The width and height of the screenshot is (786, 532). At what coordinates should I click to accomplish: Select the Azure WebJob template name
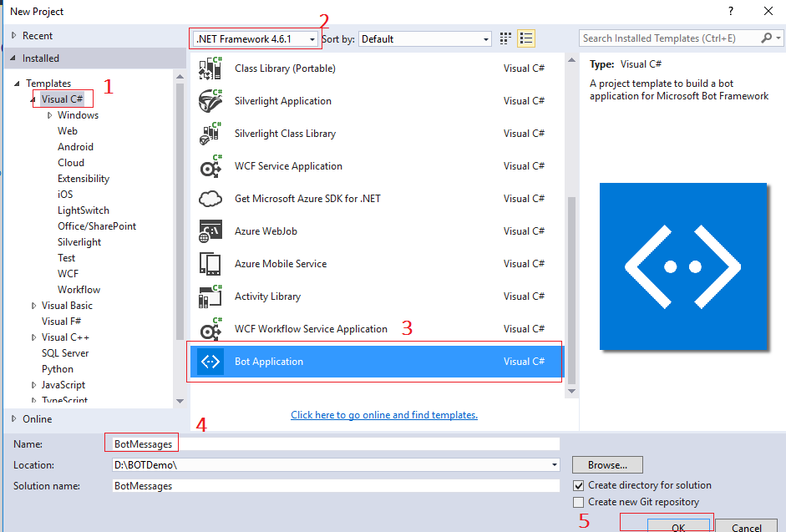pyautogui.click(x=266, y=231)
